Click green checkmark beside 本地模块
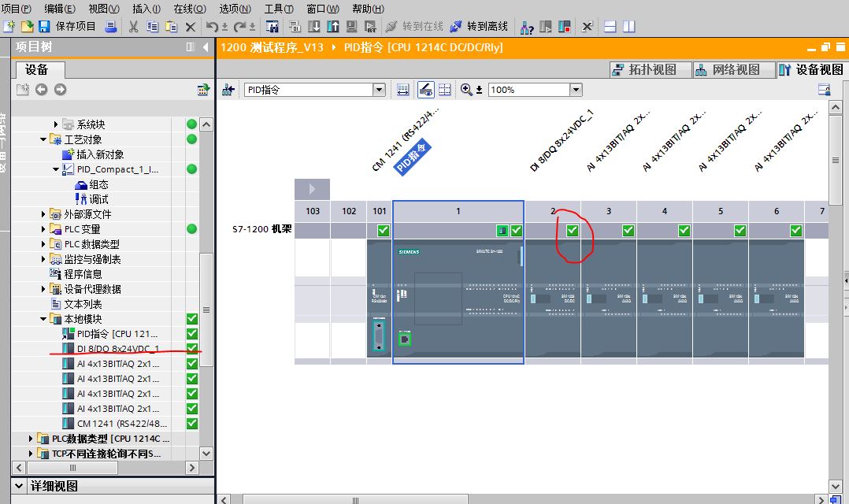This screenshot has width=849, height=504. click(191, 319)
